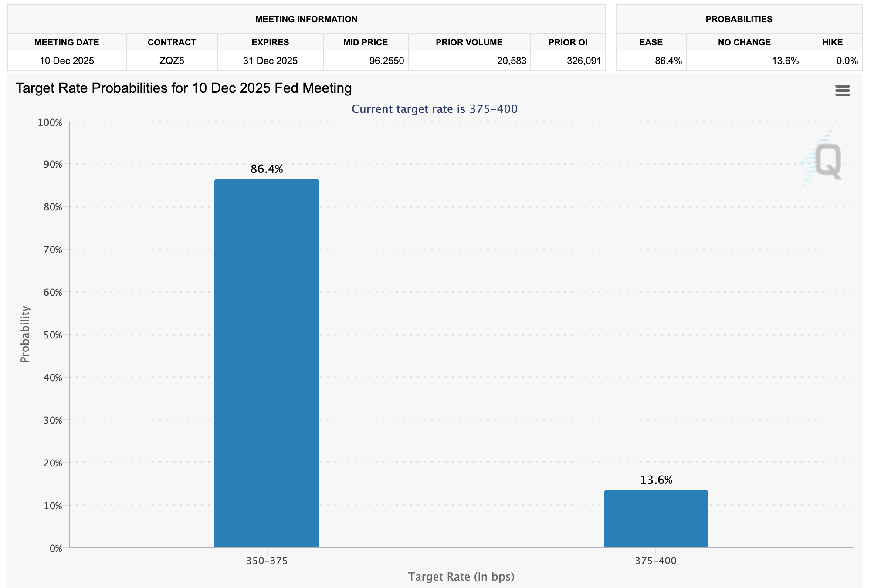Click the 350-375 probability bar

[266, 363]
